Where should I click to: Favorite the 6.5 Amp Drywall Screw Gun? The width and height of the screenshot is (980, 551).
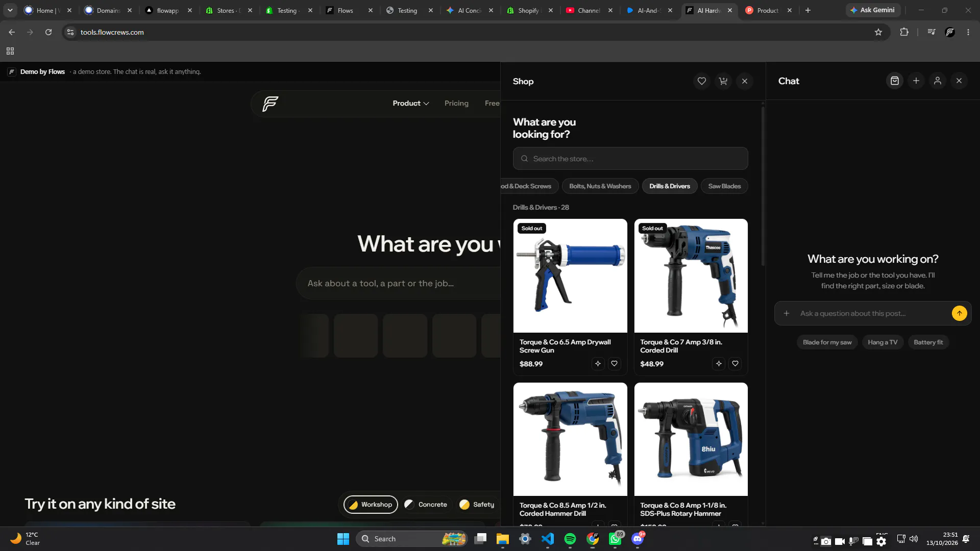[x=615, y=364]
